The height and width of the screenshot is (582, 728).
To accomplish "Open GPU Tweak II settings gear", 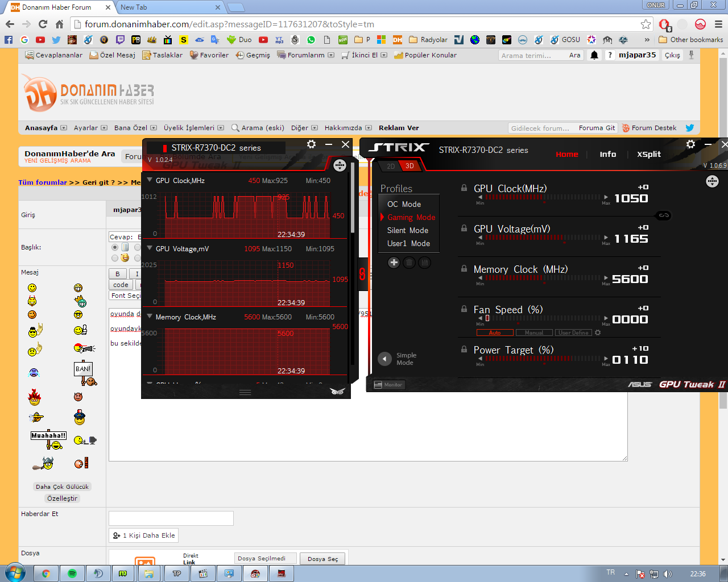I will pos(690,144).
